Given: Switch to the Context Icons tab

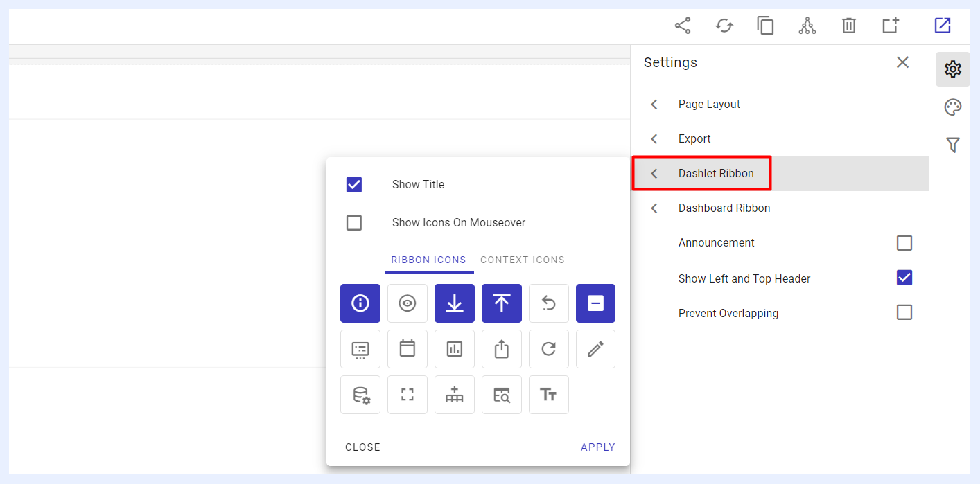Looking at the screenshot, I should [x=523, y=260].
